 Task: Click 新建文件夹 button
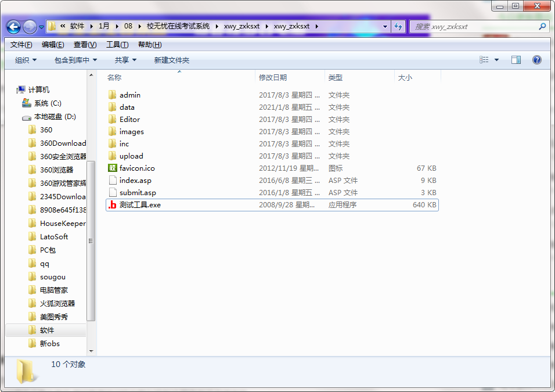172,60
